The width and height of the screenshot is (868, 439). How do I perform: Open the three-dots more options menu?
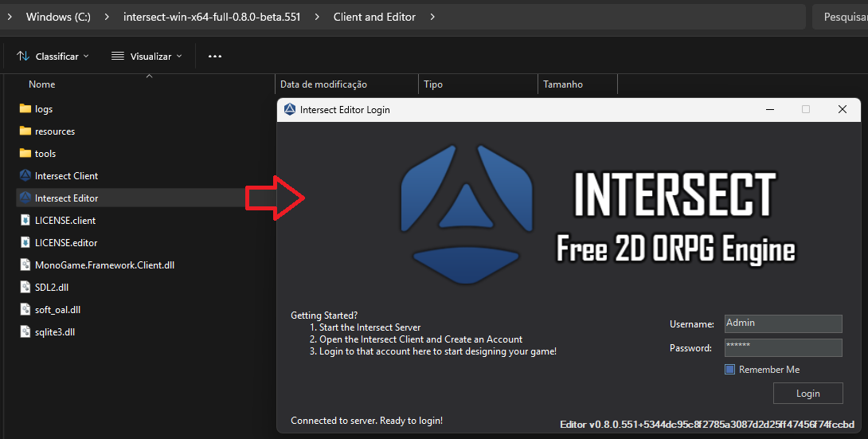click(x=215, y=57)
